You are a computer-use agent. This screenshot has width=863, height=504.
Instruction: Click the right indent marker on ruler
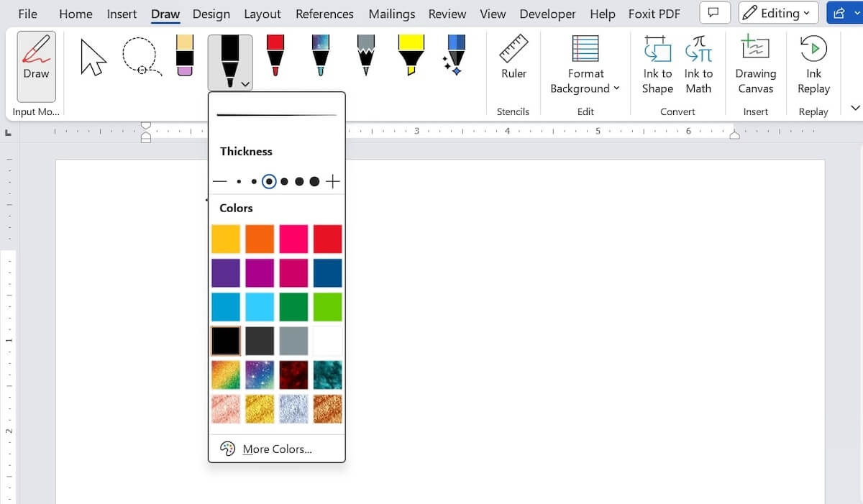[x=734, y=135]
